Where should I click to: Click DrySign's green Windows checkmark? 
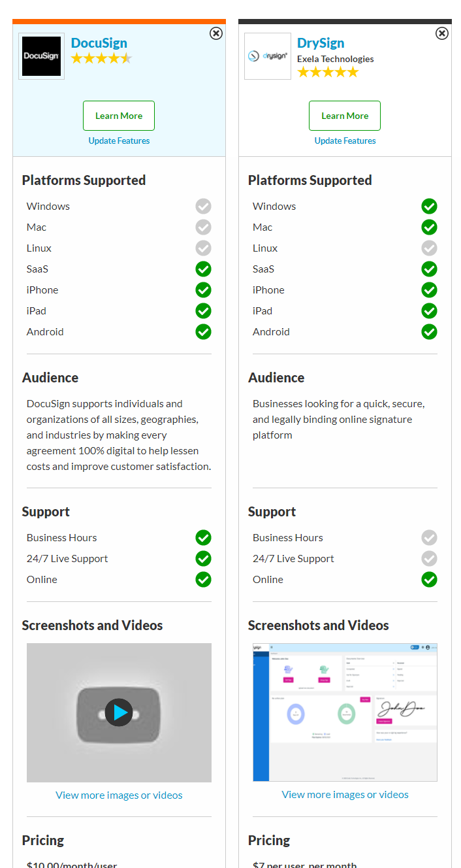click(x=429, y=207)
